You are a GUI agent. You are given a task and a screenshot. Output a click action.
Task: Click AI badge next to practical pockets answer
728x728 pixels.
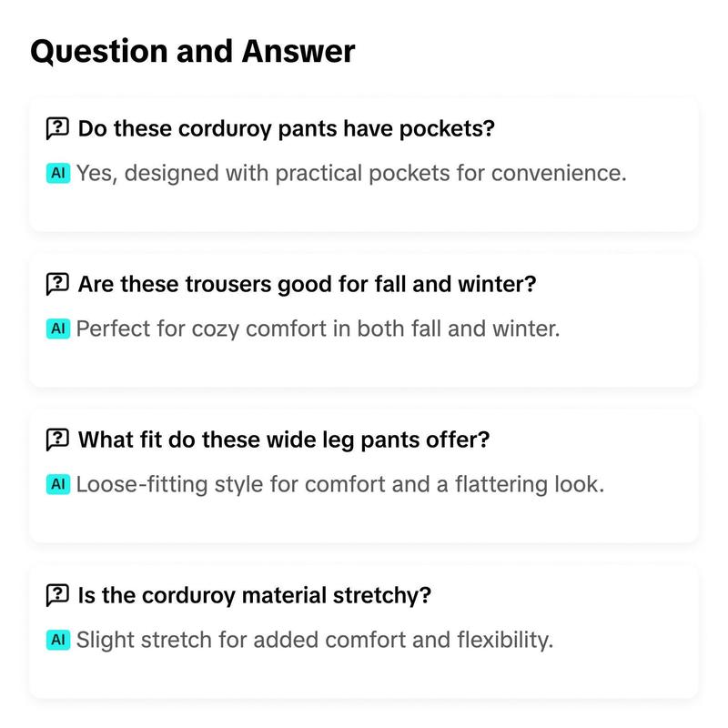click(x=58, y=173)
